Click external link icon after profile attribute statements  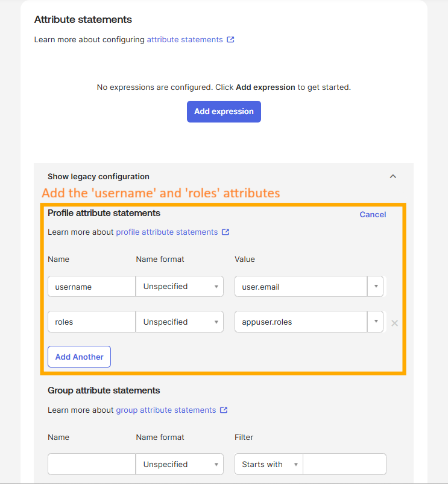226,232
